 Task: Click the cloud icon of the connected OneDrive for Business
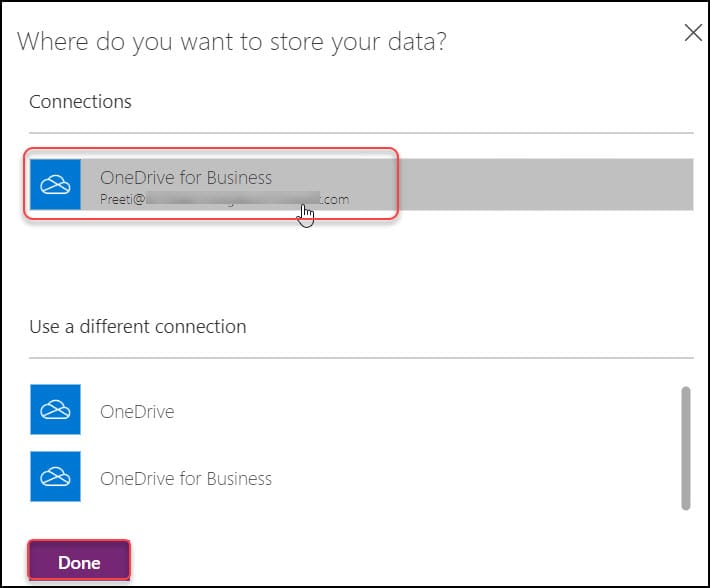[55, 184]
